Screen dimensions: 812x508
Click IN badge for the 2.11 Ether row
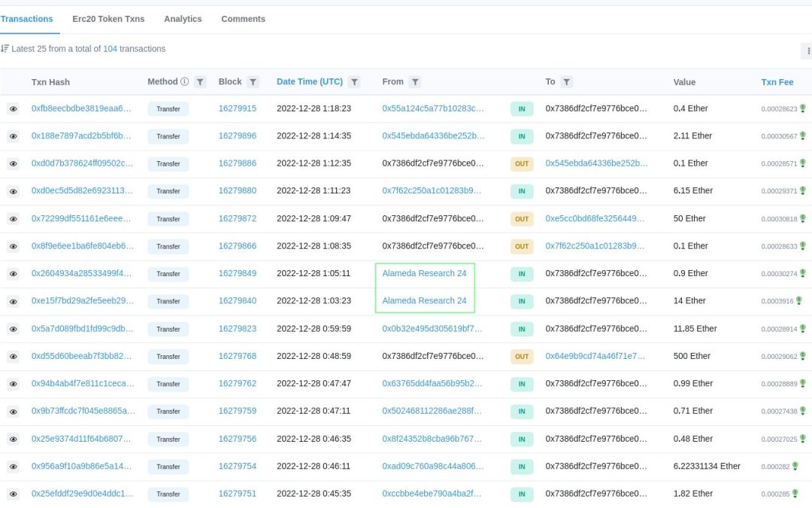(522, 136)
